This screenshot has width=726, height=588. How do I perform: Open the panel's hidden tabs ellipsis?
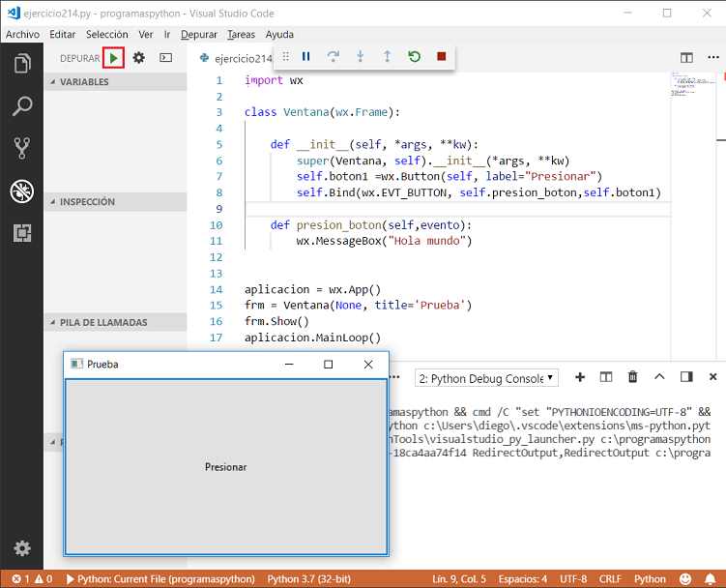pyautogui.click(x=394, y=377)
